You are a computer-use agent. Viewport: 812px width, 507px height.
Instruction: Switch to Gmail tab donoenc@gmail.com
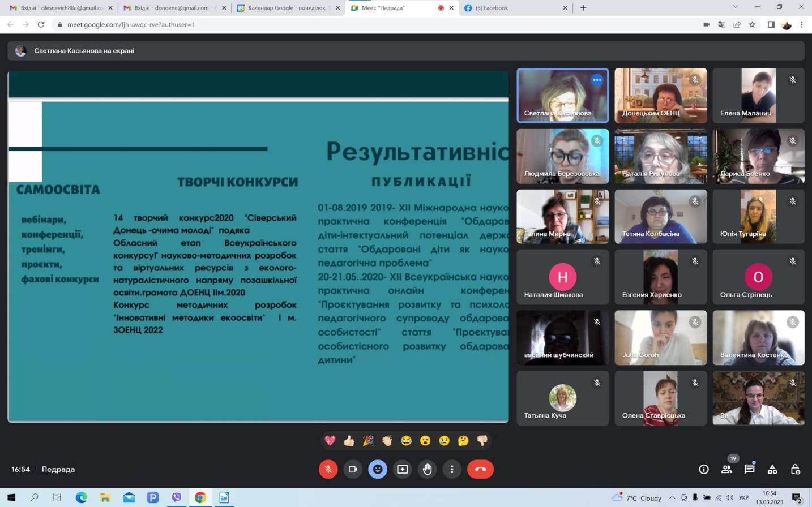pos(174,8)
